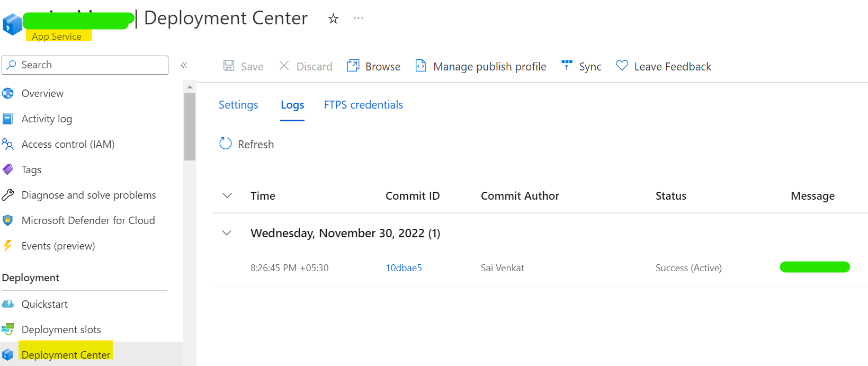Open commit 10dbae5 details
The width and height of the screenshot is (868, 366).
(x=404, y=267)
